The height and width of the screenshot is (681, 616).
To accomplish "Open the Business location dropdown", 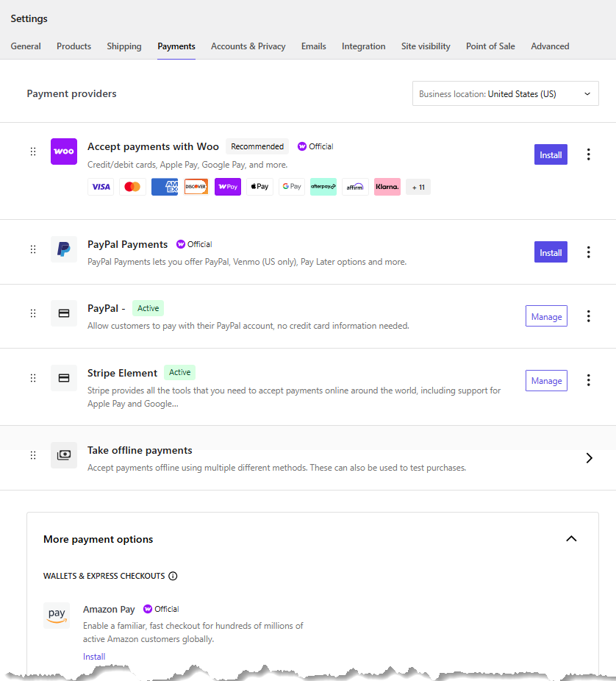I will (505, 94).
